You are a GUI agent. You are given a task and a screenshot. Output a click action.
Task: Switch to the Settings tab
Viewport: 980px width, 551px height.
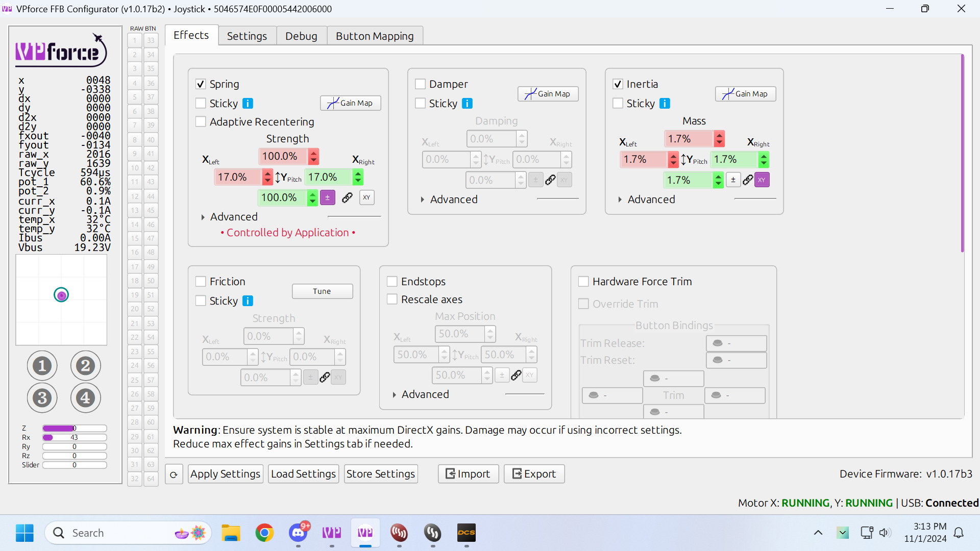(247, 36)
